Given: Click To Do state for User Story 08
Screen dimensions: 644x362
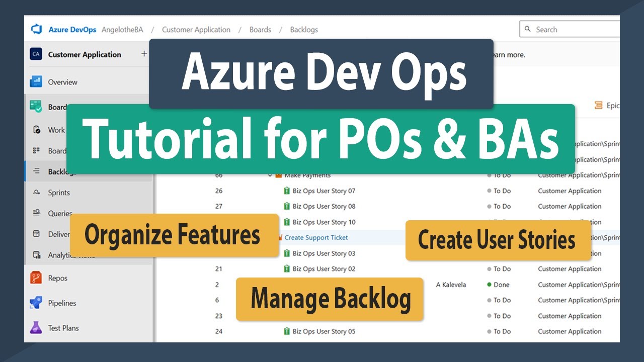Looking at the screenshot, I should point(499,207).
